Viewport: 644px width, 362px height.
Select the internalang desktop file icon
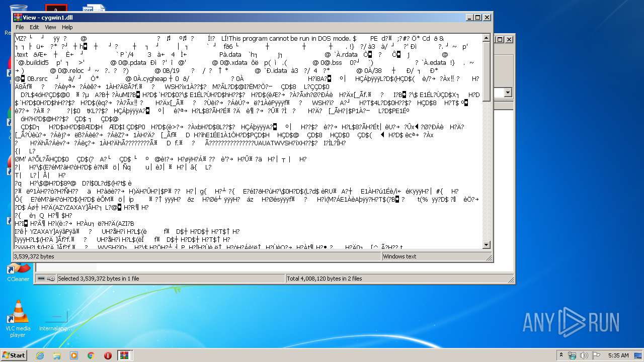(x=56, y=319)
